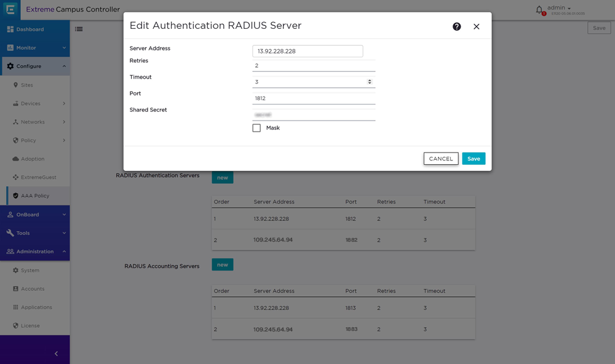Click the CANCEL button in dialog
This screenshot has width=615, height=364.
click(x=441, y=159)
